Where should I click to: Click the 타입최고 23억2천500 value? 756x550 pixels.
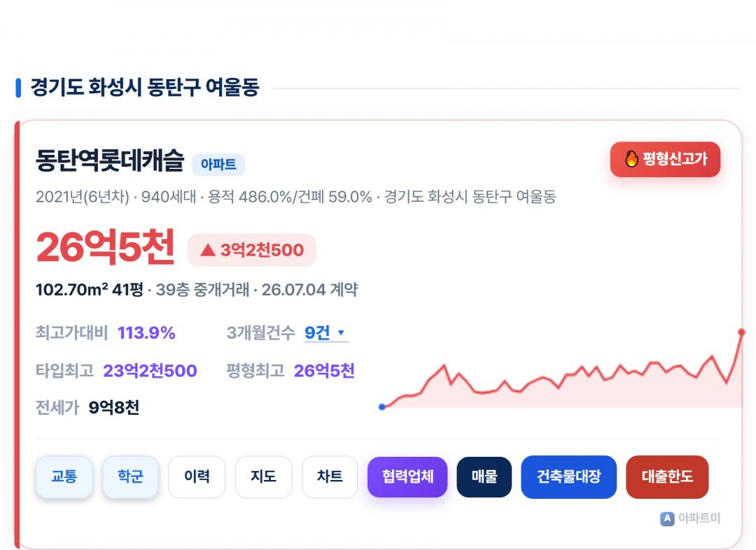pos(150,371)
